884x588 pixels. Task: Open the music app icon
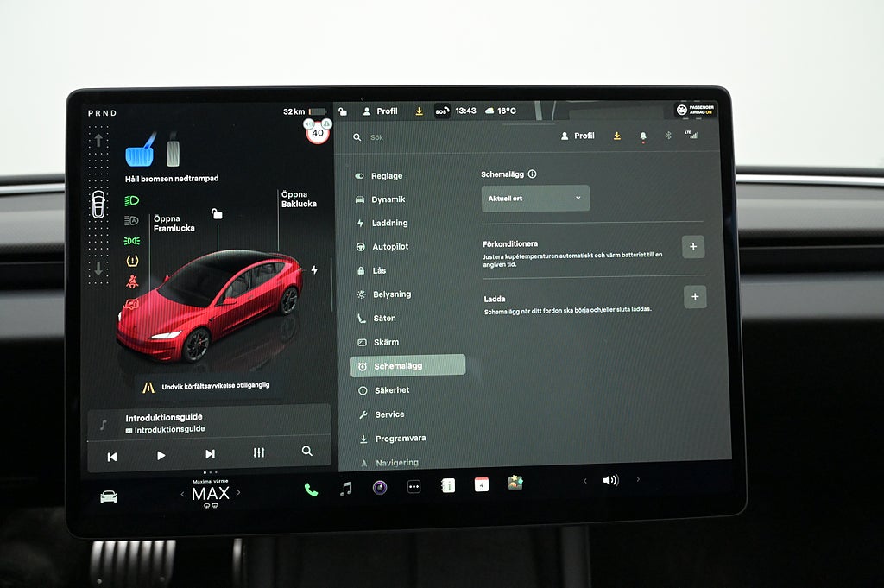pos(345,489)
